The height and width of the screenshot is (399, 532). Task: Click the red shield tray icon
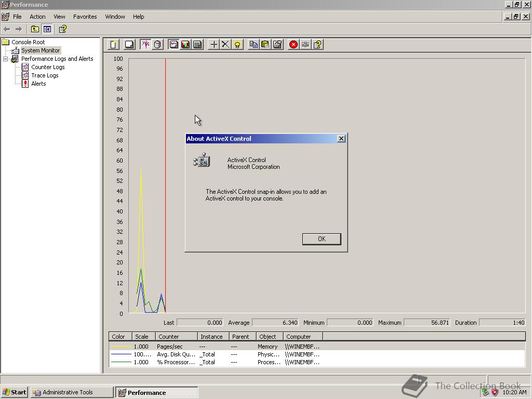pyautogui.click(x=495, y=393)
